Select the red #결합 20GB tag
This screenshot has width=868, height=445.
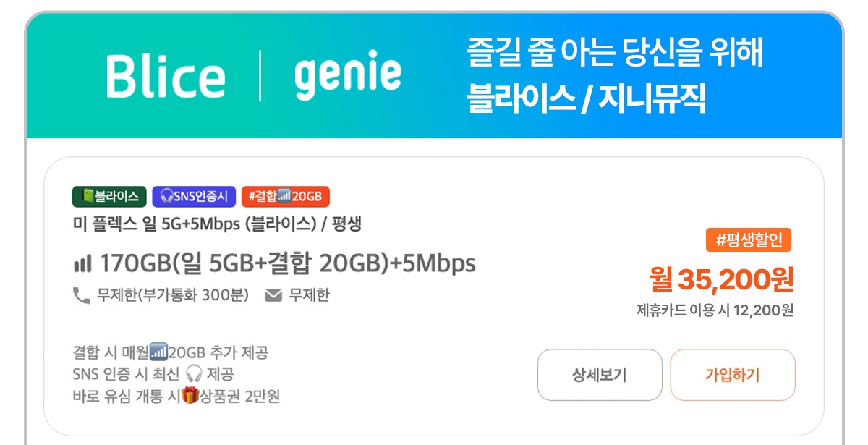(286, 196)
